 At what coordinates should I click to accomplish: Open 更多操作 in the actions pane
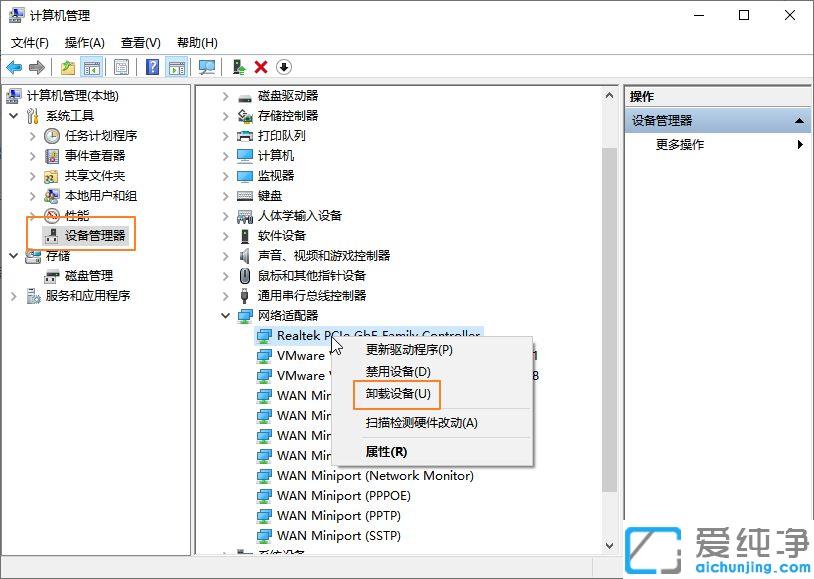click(680, 144)
